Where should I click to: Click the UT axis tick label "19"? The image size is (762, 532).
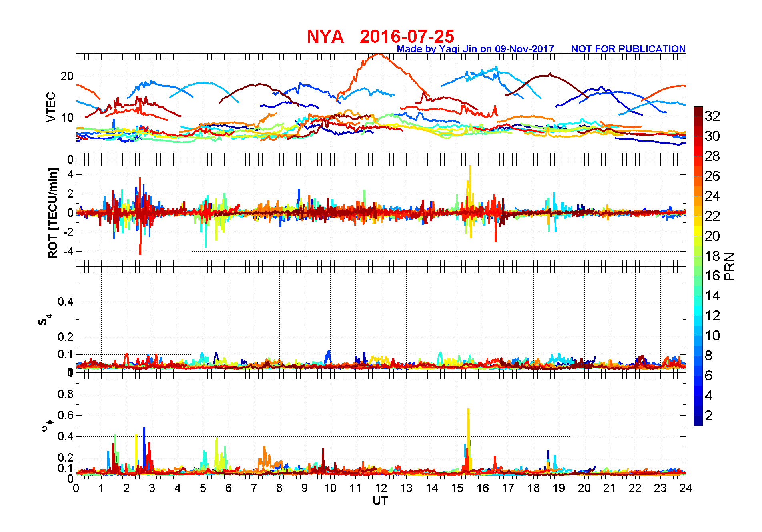point(559,488)
